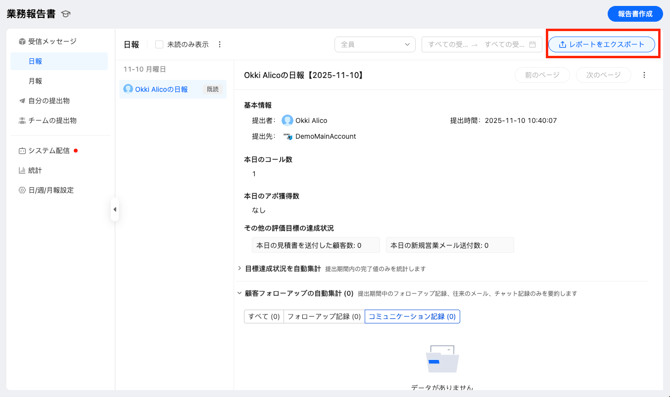Click the bar chart icon for 統計
670x397 pixels.
point(22,171)
